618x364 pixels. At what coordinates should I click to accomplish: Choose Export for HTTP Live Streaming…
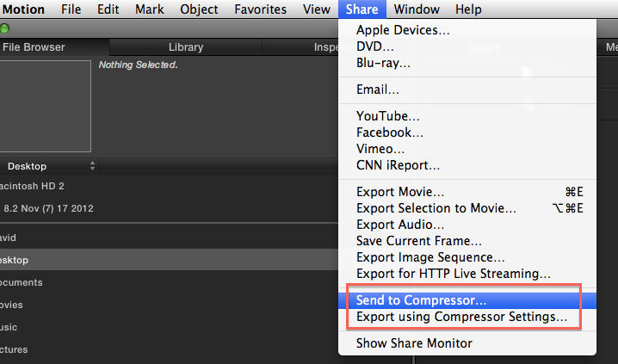(467, 274)
